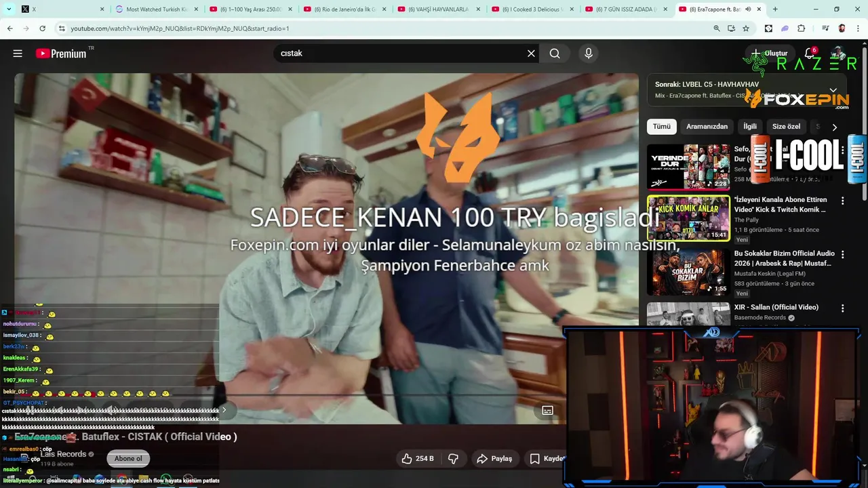Viewport: 868px width, 488px height.
Task: Open YouTube notifications bell
Action: pyautogui.click(x=810, y=54)
